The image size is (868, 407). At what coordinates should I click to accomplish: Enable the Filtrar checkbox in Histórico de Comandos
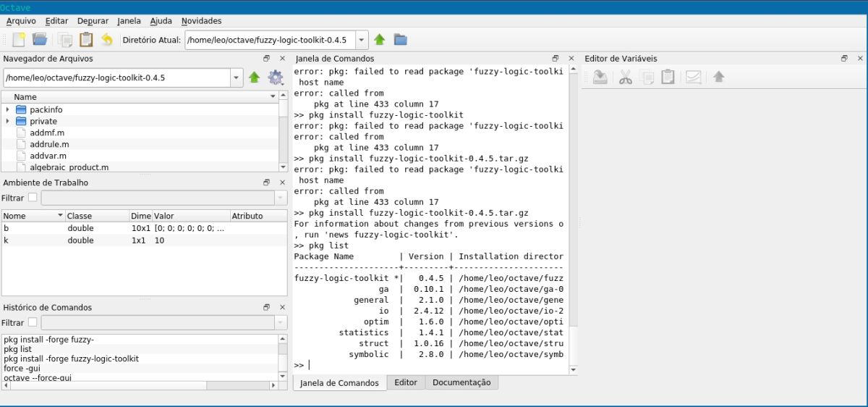[x=33, y=322]
